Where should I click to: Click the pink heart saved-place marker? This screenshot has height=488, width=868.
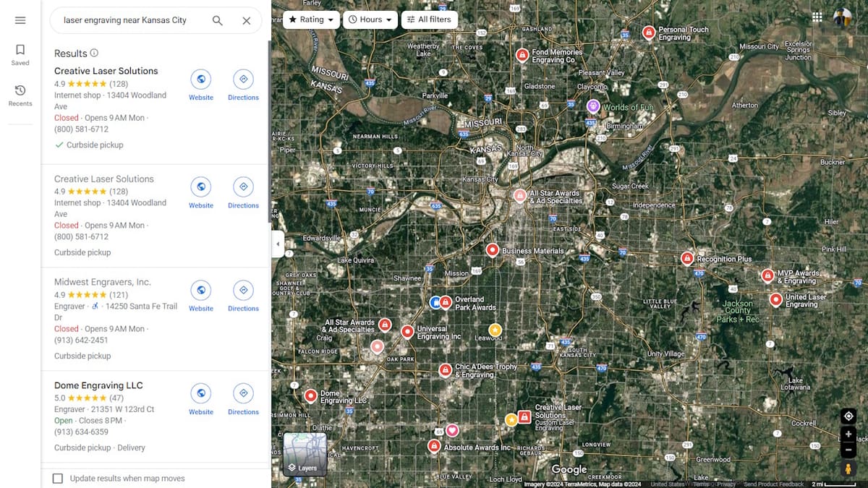tap(452, 430)
